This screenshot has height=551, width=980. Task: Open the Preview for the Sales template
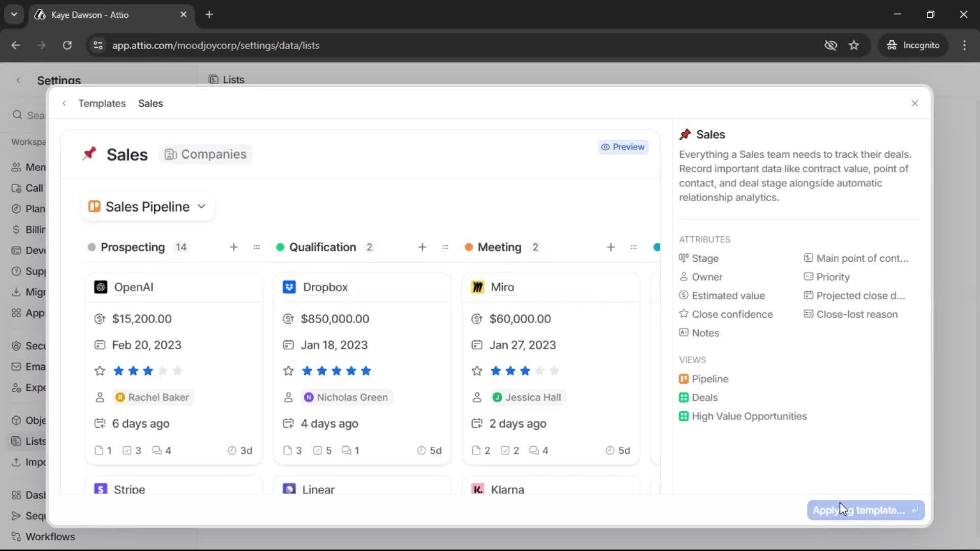623,147
